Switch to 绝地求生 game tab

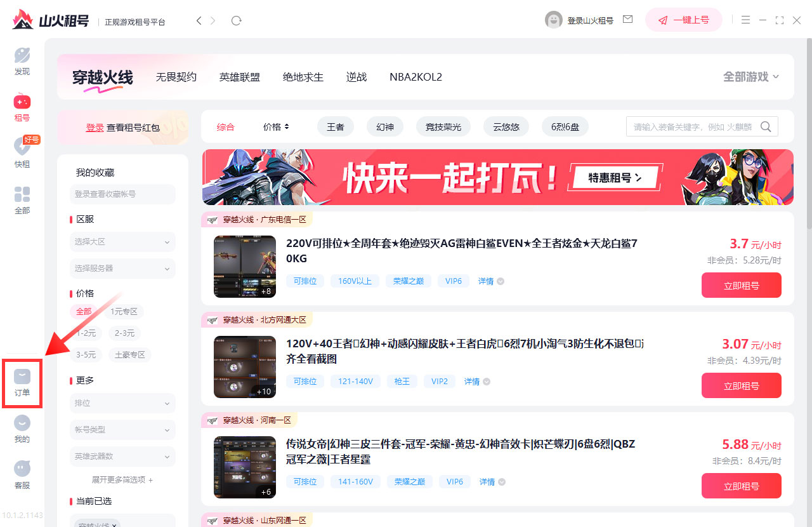pos(303,77)
